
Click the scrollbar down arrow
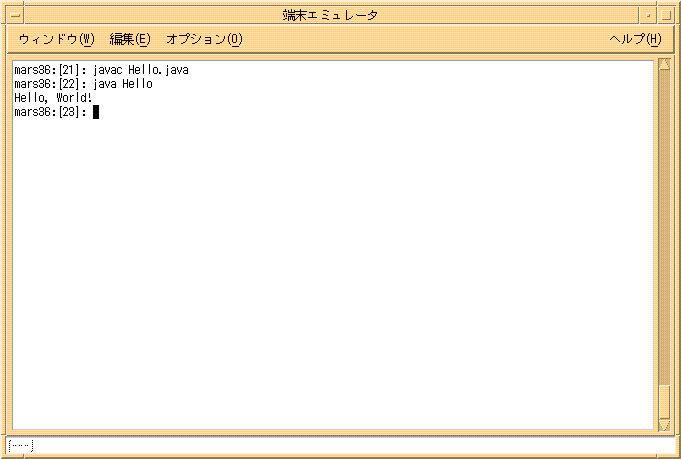click(x=664, y=426)
